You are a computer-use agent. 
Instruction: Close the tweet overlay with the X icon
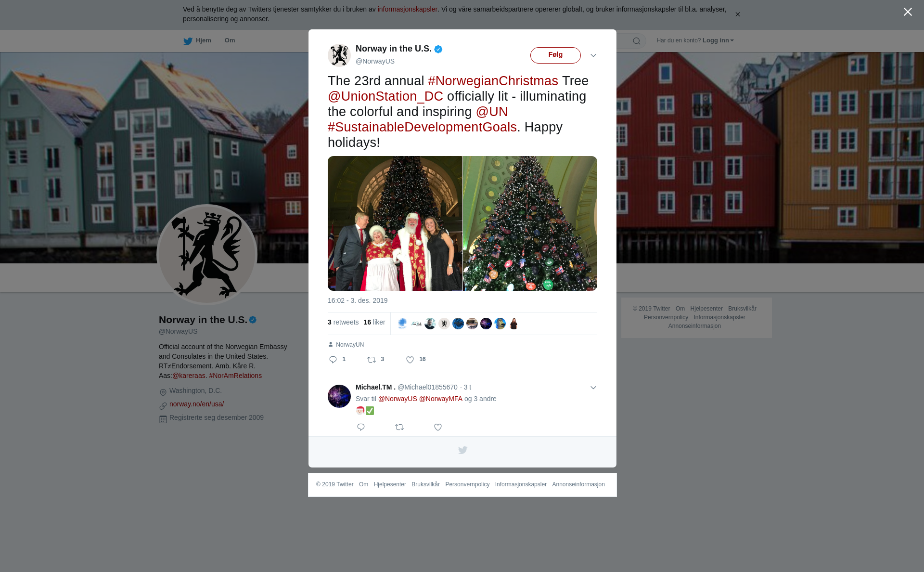[908, 12]
